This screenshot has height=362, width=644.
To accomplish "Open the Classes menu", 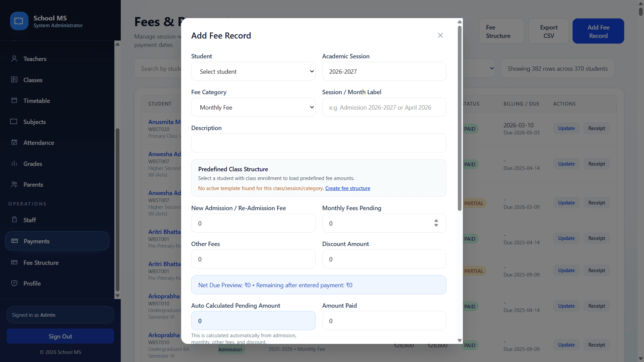I will click(x=33, y=80).
